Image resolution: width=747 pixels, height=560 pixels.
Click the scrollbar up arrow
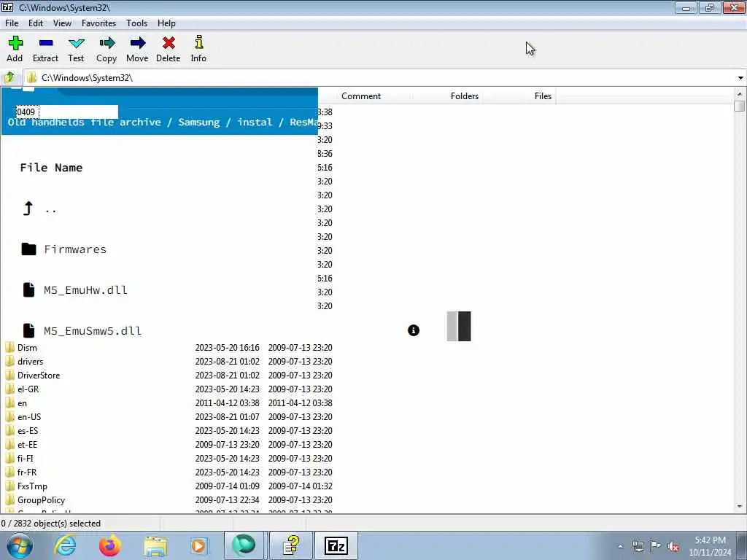point(740,93)
